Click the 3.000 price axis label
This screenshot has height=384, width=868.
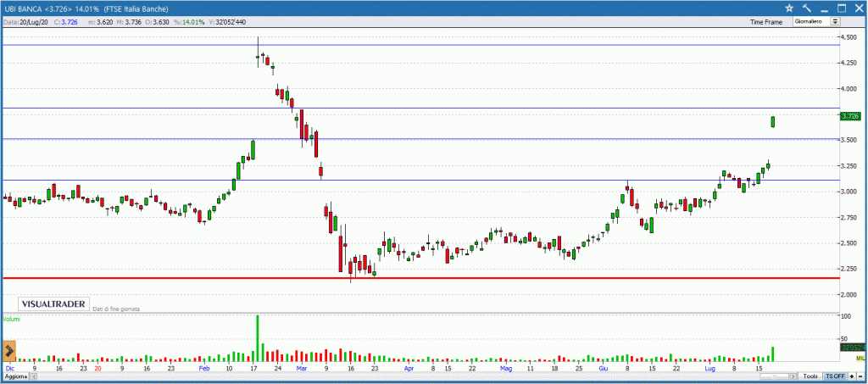click(849, 192)
